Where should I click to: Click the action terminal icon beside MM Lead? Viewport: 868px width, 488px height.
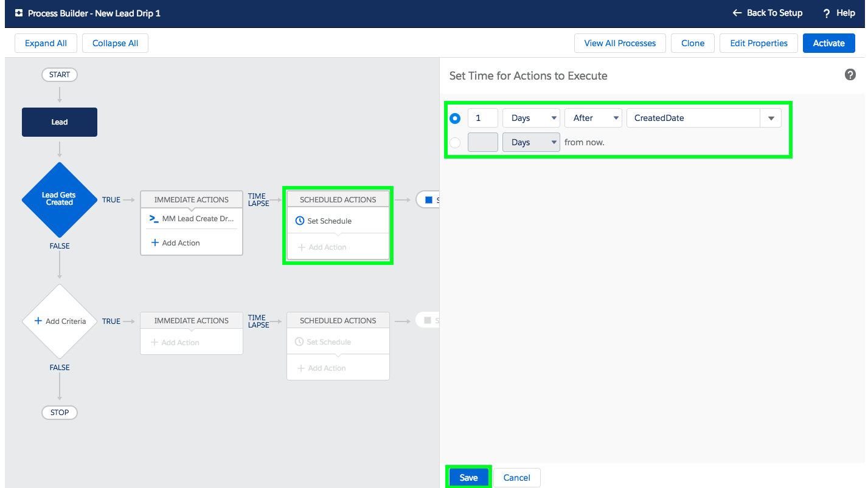pyautogui.click(x=154, y=219)
